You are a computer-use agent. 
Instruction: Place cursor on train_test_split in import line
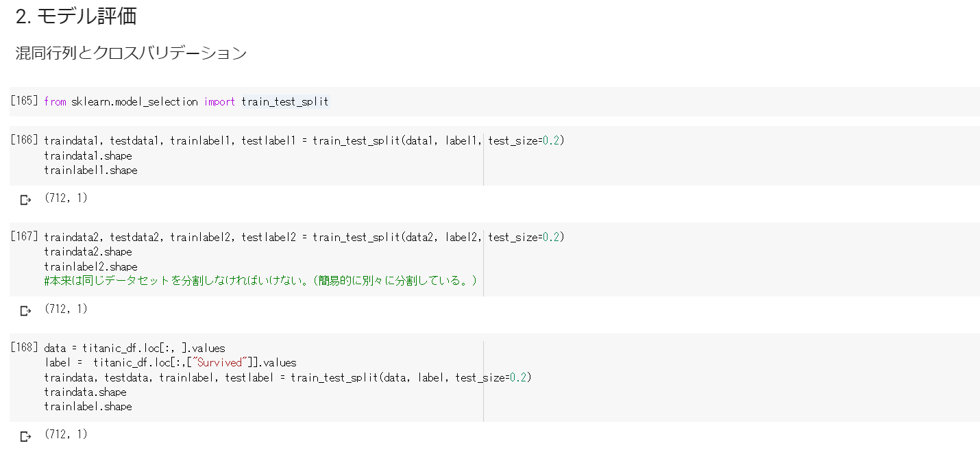coord(285,101)
